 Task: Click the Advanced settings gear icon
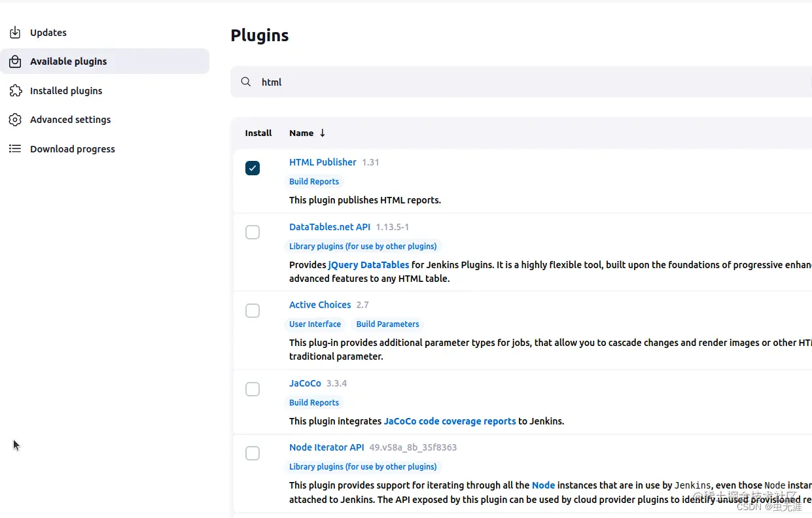pyautogui.click(x=15, y=120)
